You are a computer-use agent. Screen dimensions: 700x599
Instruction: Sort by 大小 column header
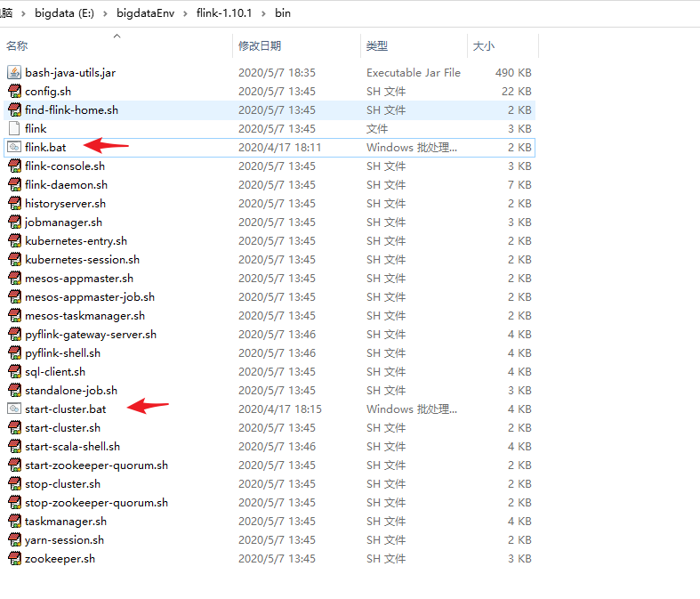click(484, 46)
